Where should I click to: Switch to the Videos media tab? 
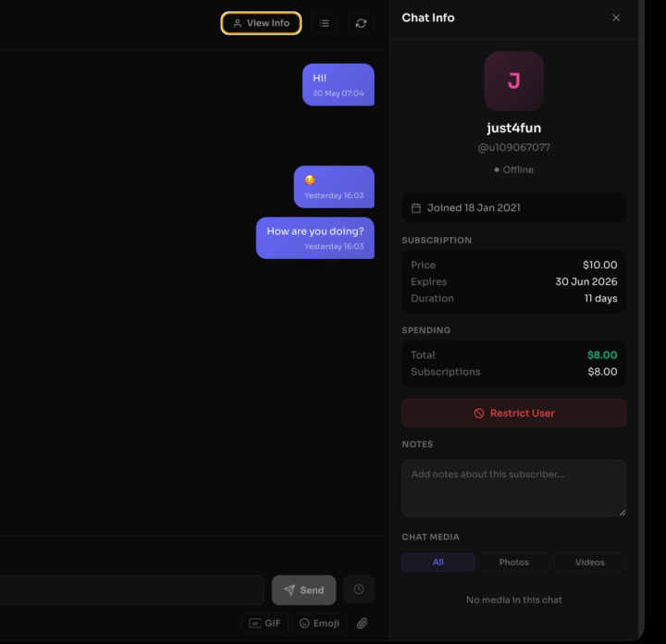[x=589, y=562]
